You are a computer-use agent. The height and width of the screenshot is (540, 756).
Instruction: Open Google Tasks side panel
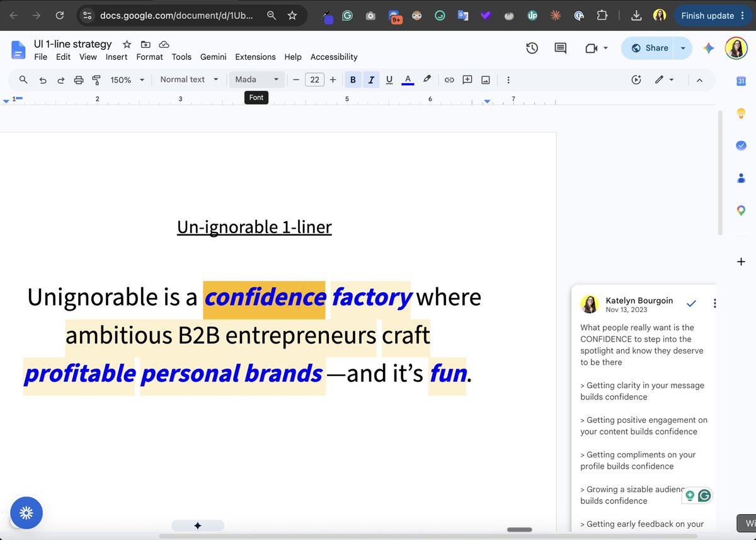click(741, 145)
